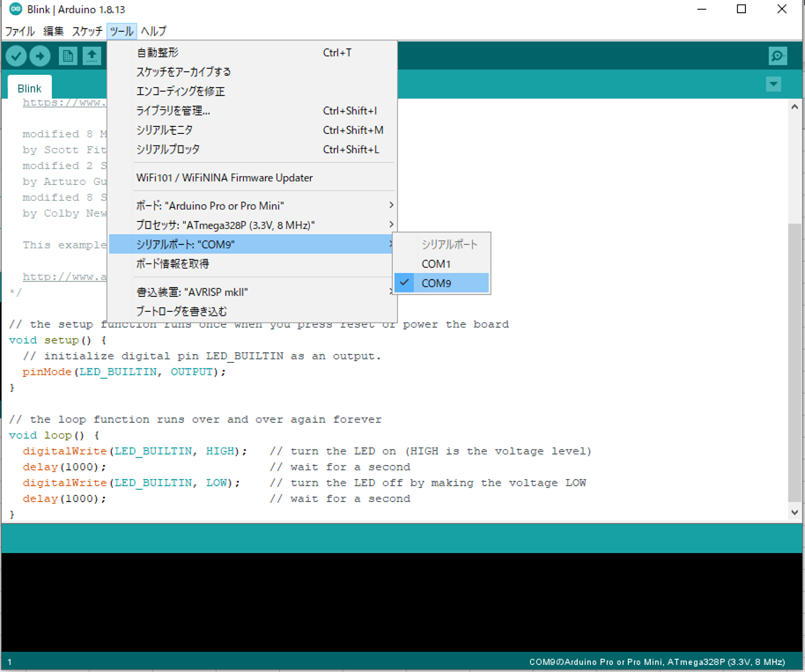Screen dimensions: 805x672
Task: Select スケッチをアーカイブする menu entry
Action: 252,72
